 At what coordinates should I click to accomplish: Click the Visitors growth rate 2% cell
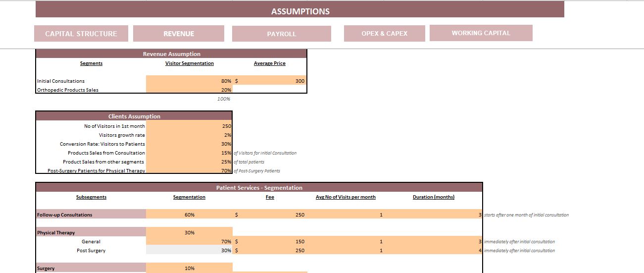pyautogui.click(x=189, y=135)
